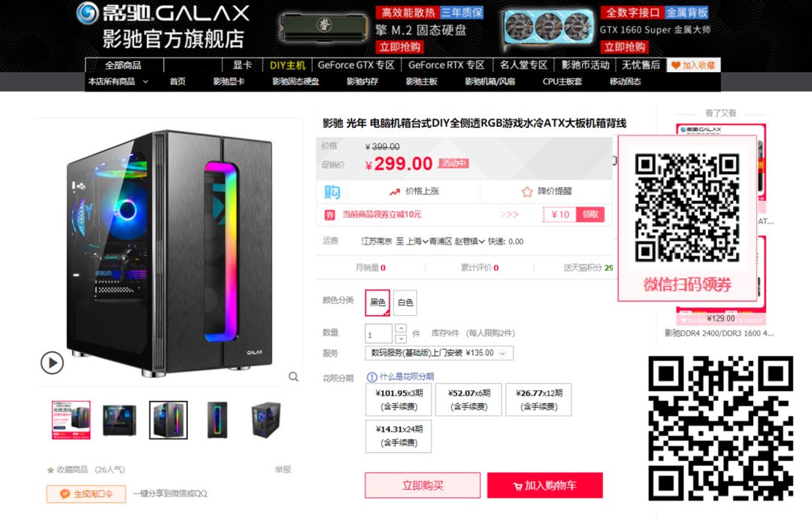812x519 pixels.
Task: Play the product video
Action: [53, 363]
